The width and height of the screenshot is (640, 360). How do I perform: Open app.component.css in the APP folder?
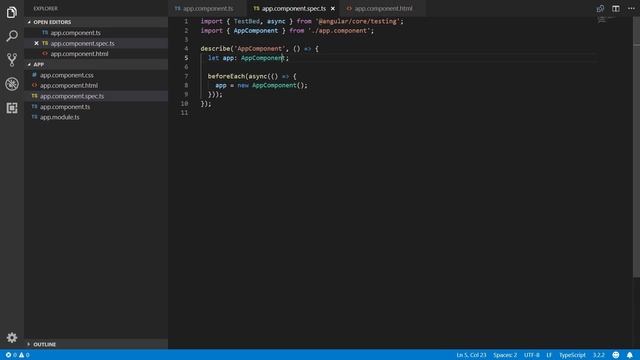click(x=96, y=75)
